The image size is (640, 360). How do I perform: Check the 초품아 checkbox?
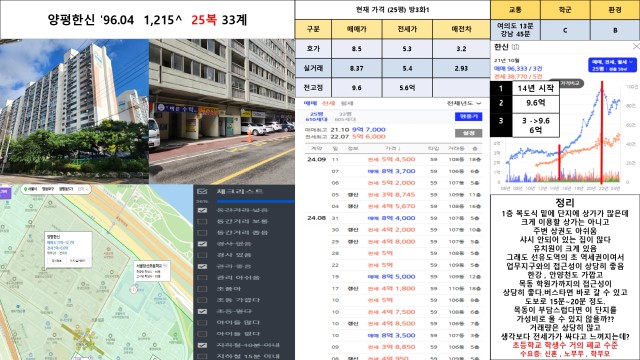[x=202, y=289]
